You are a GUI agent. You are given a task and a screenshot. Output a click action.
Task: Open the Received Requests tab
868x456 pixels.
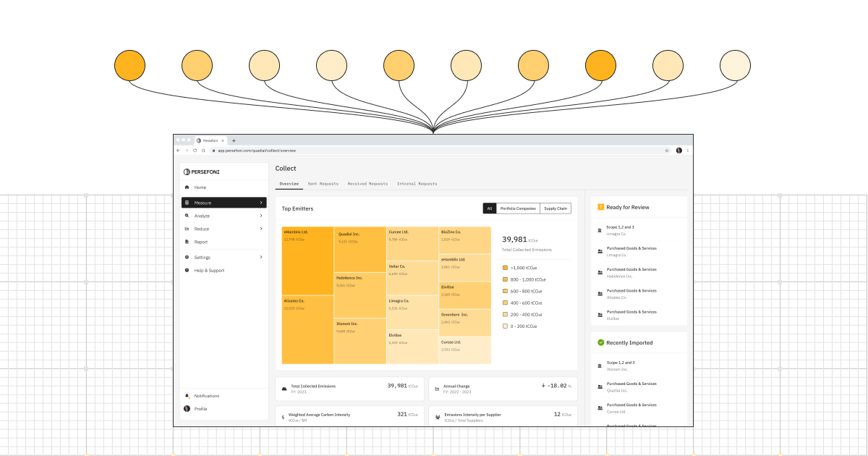(367, 184)
